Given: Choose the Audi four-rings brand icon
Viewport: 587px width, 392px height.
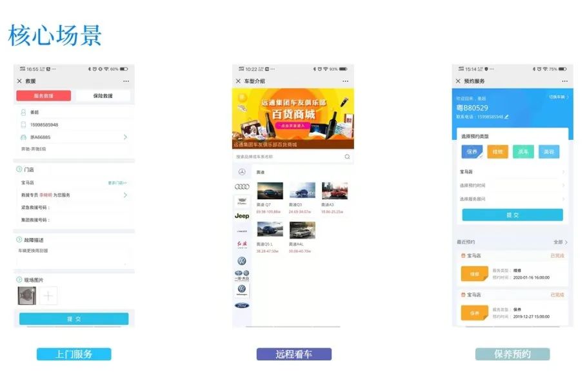Looking at the screenshot, I should point(242,186).
